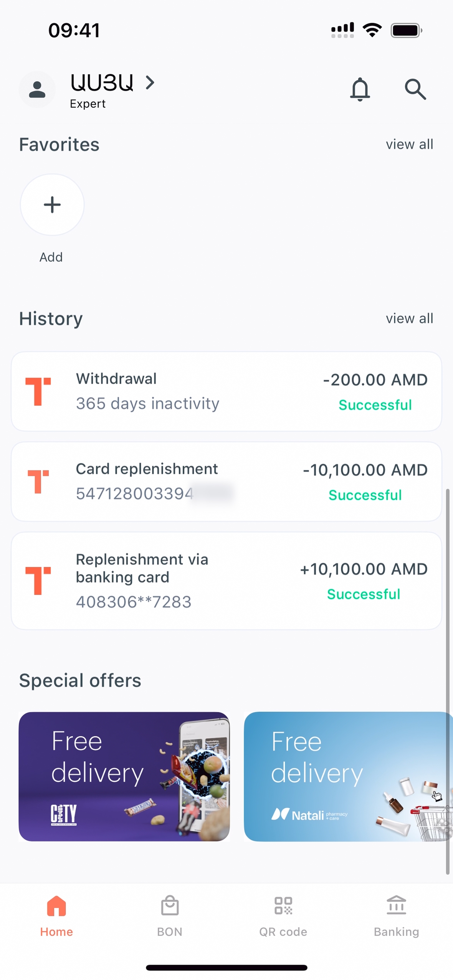The width and height of the screenshot is (453, 980).
Task: Select the Banking tab label
Action: point(396,932)
